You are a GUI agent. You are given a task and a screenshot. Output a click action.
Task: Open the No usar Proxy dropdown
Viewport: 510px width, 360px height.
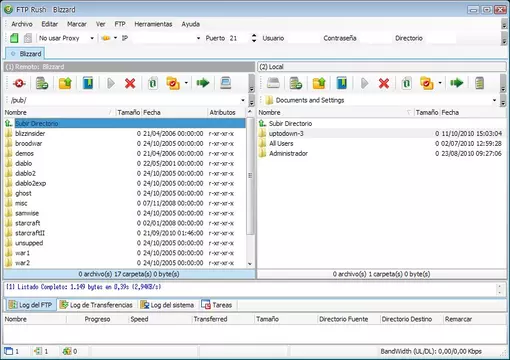pos(92,38)
